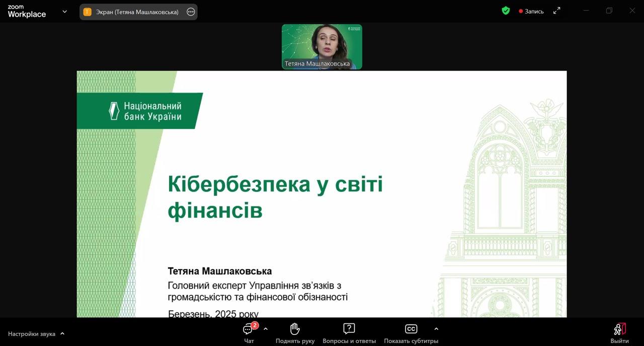Toggle Показать субтитры captions
This screenshot has width=644, height=346.
coord(411,333)
